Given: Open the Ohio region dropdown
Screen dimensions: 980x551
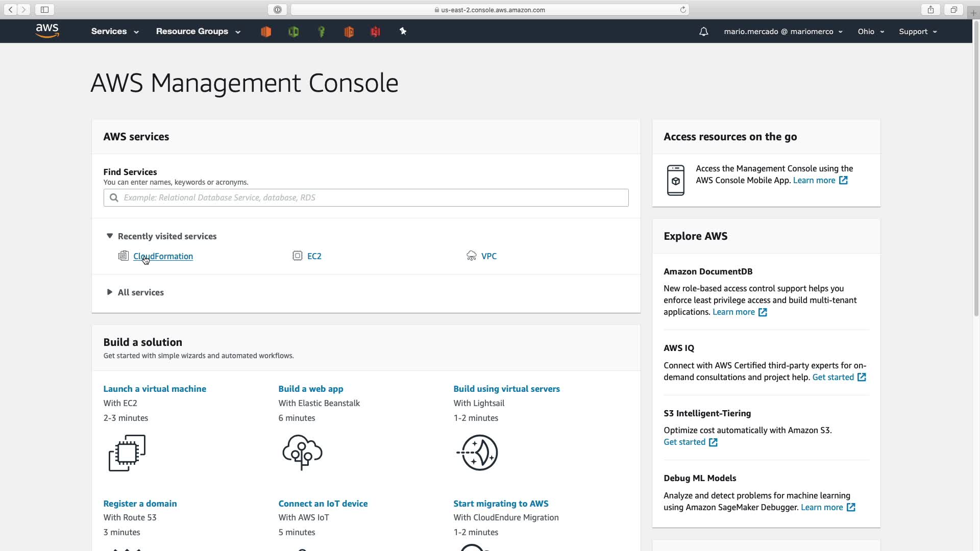Looking at the screenshot, I should 871,32.
